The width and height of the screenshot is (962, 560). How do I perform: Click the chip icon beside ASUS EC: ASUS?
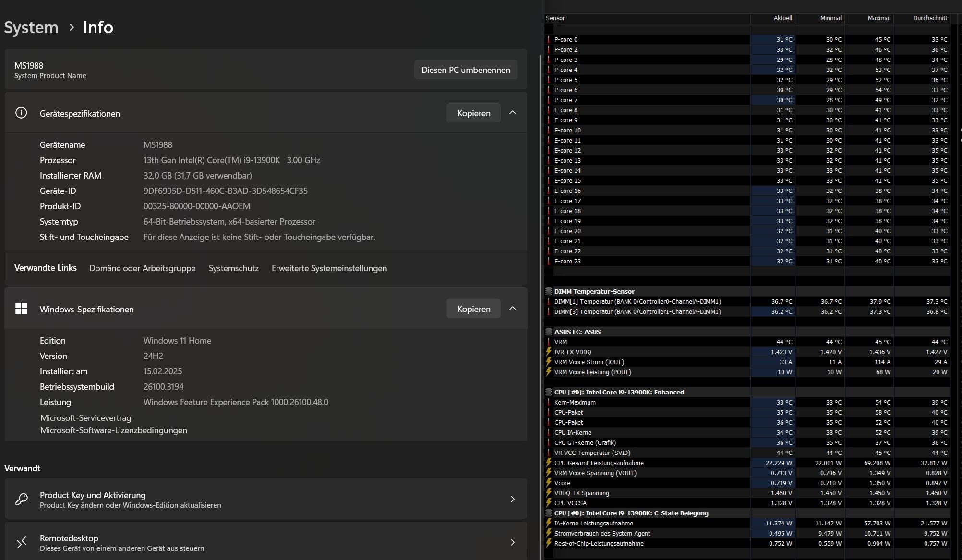(x=549, y=332)
